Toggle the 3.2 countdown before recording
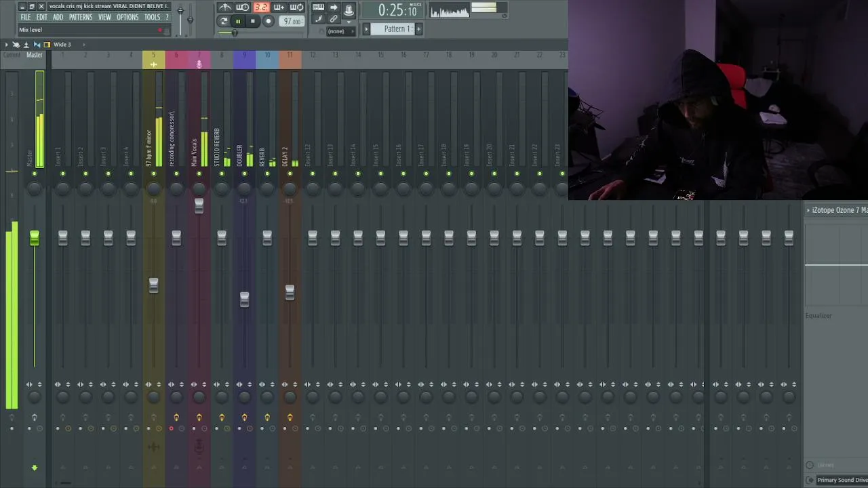This screenshot has height=488, width=868. (261, 7)
